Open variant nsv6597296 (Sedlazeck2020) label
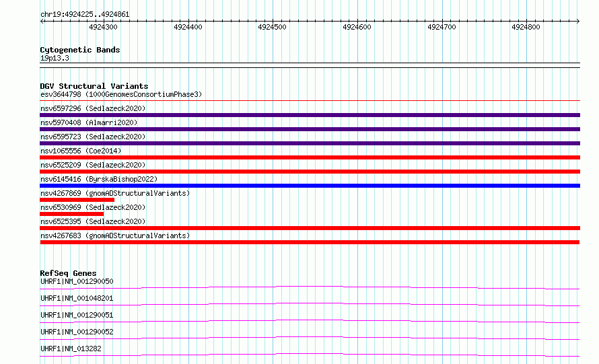 (93, 108)
